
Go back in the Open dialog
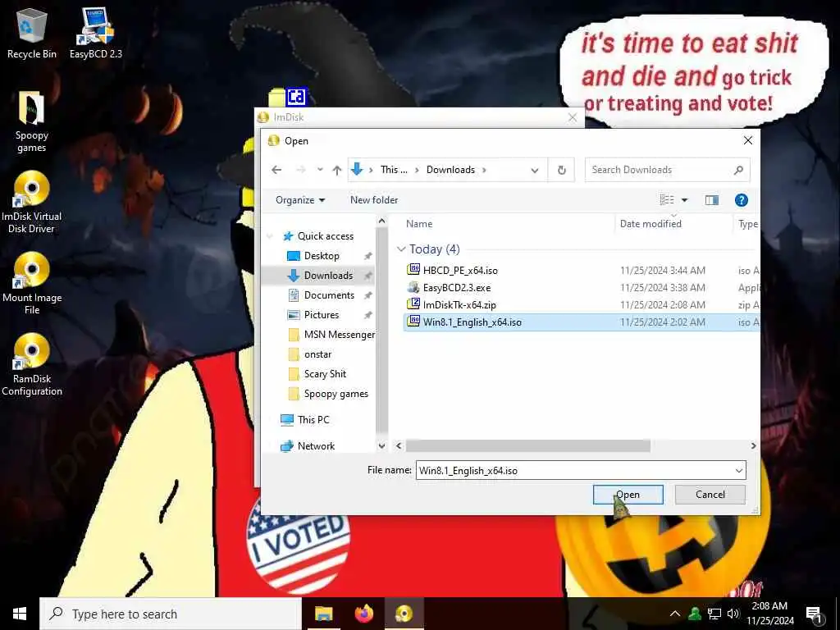[x=276, y=170]
